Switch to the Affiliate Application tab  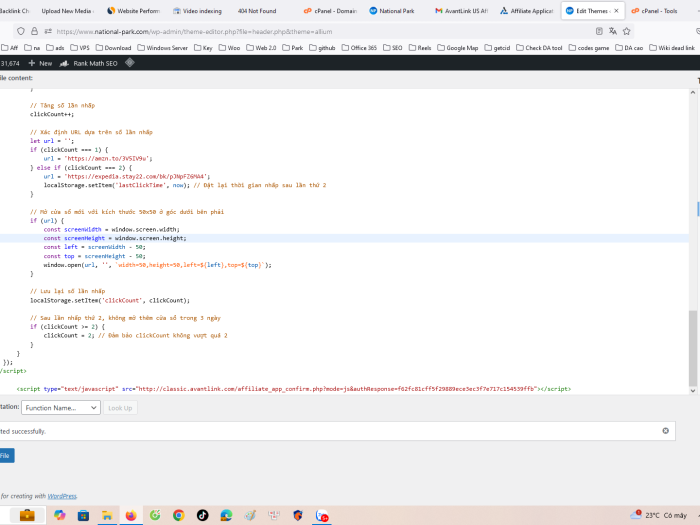527,11
